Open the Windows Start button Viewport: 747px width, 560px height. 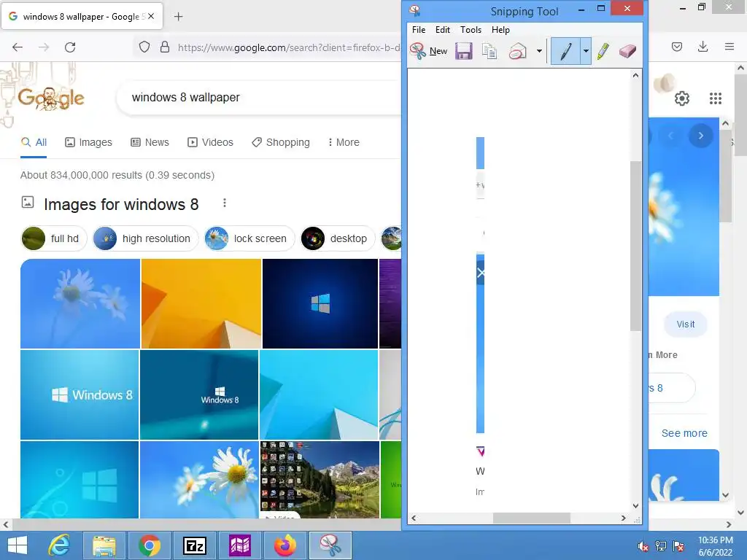pos(18,545)
